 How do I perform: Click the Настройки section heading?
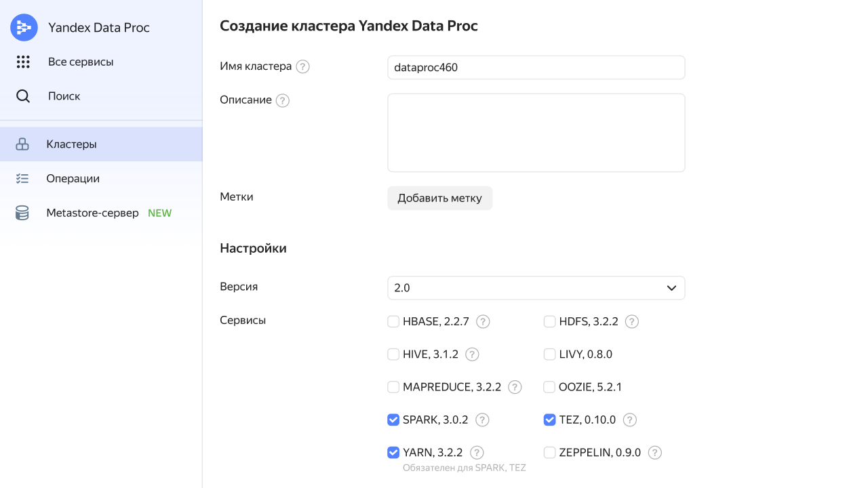pos(254,249)
